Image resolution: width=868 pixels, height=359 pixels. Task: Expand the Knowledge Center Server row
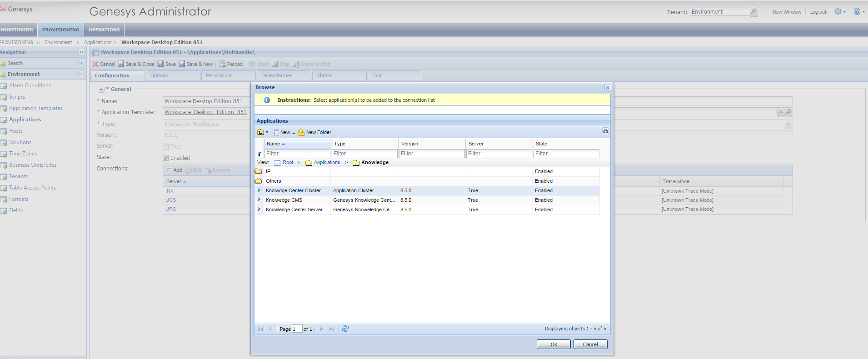coord(259,209)
